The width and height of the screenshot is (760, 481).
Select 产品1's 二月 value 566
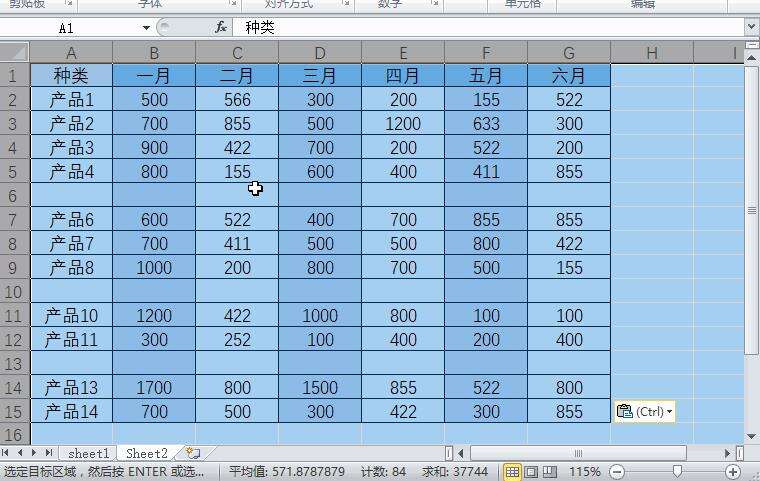pos(237,99)
